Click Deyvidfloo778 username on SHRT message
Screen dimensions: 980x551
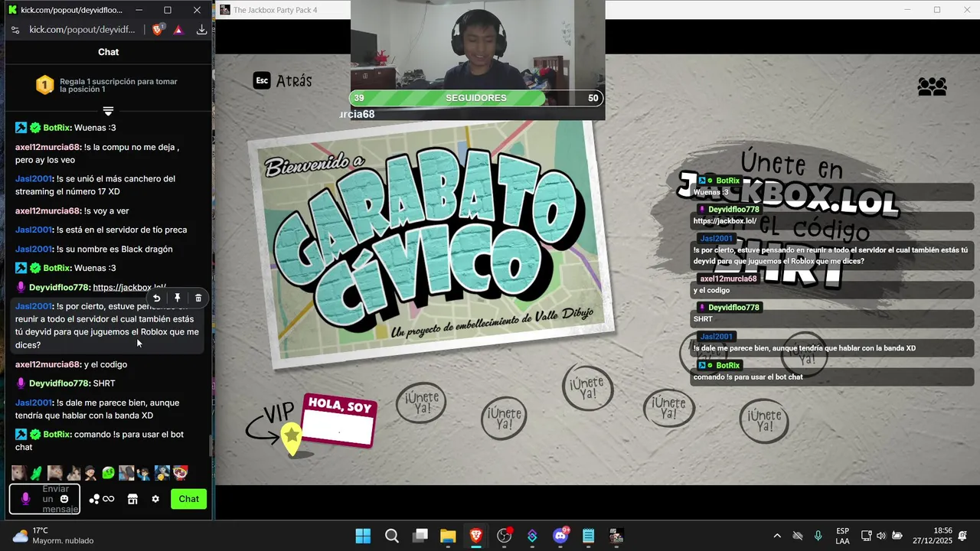tap(59, 383)
